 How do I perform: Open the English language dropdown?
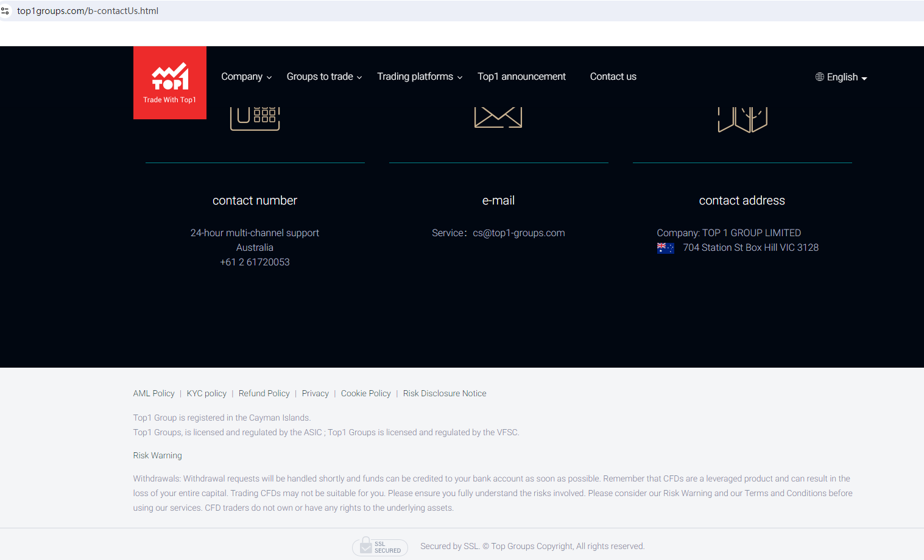841,77
